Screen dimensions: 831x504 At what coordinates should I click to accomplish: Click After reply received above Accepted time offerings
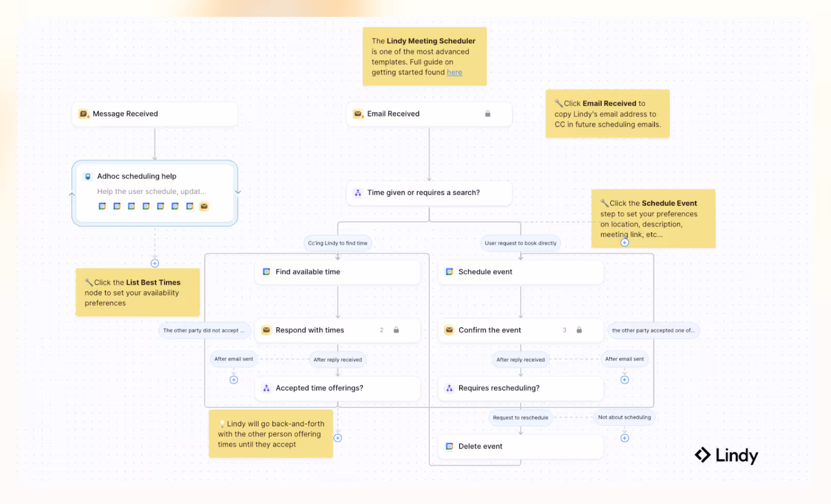338,360
